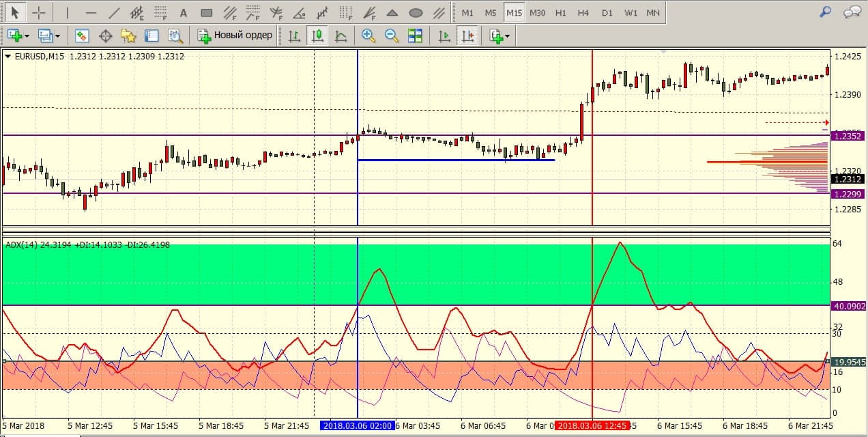868x437 pixels.
Task: Click the Новый ордер button
Action: coord(235,36)
